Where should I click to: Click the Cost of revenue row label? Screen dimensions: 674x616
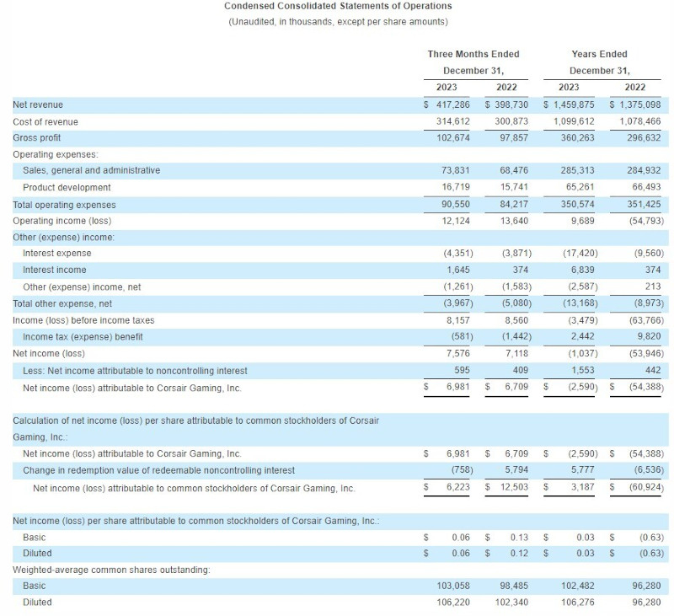(x=45, y=121)
